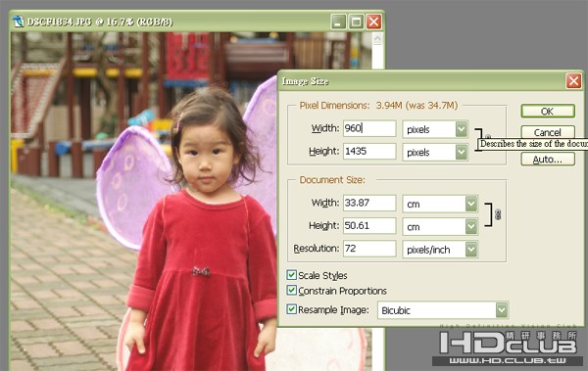Open the Auto... resolution button
The width and height of the screenshot is (588, 371).
click(548, 160)
